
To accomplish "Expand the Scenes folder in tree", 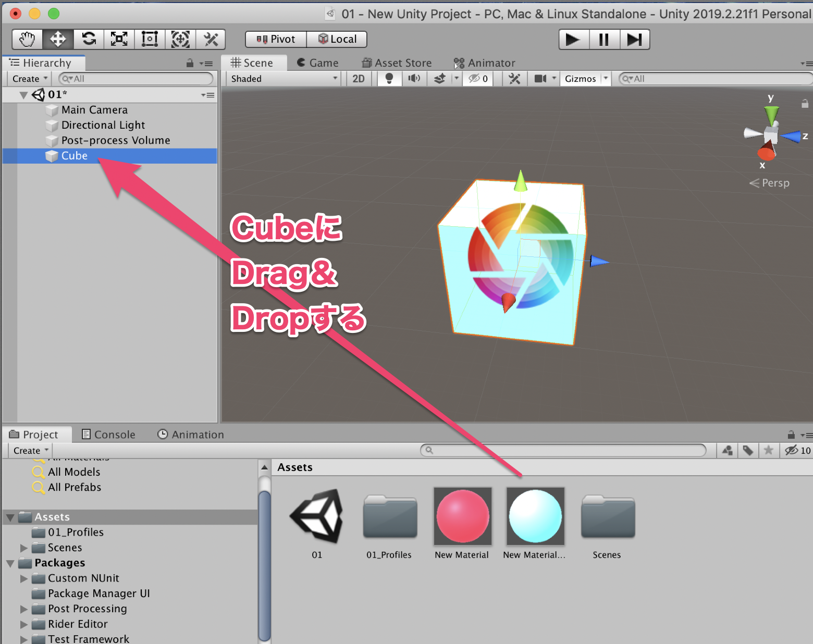I will 23,548.
